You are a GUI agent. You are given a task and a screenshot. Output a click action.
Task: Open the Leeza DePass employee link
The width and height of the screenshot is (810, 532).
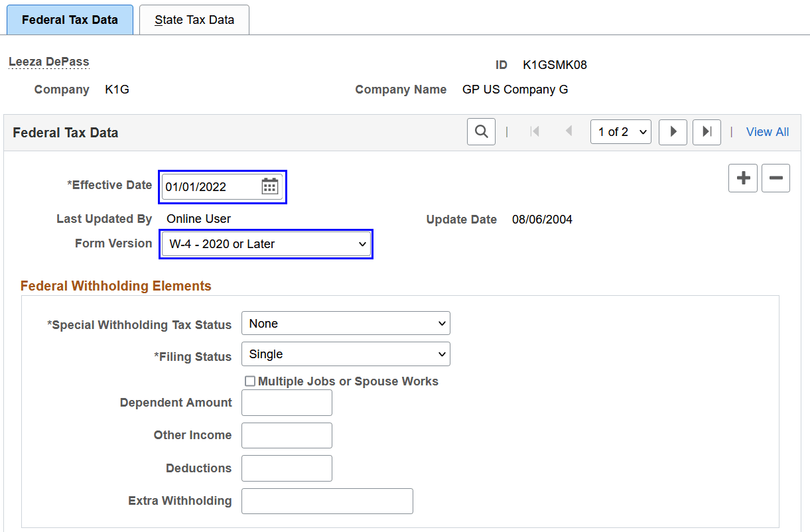[x=48, y=61]
